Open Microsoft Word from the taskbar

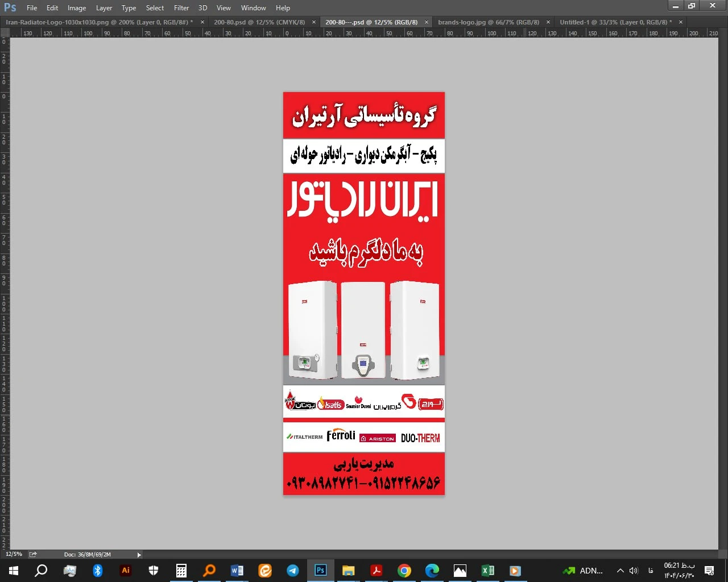[x=237, y=571]
